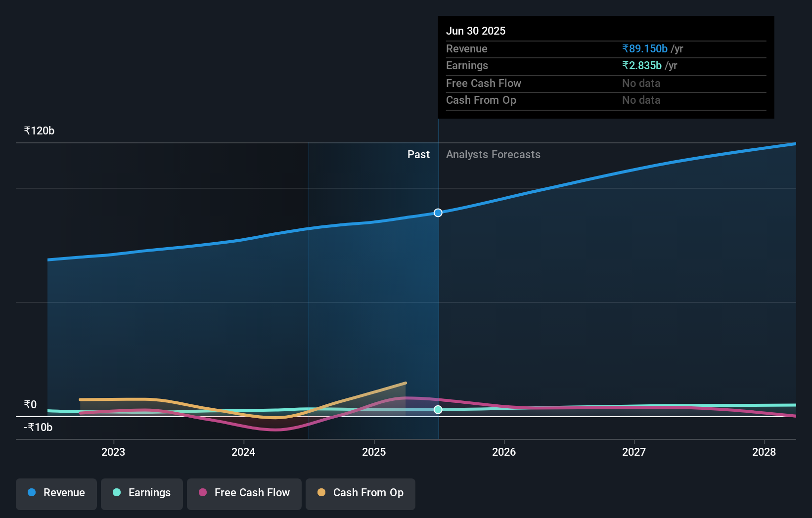Click the teal Earnings legend dot
This screenshot has height=518, width=812.
[117, 492]
